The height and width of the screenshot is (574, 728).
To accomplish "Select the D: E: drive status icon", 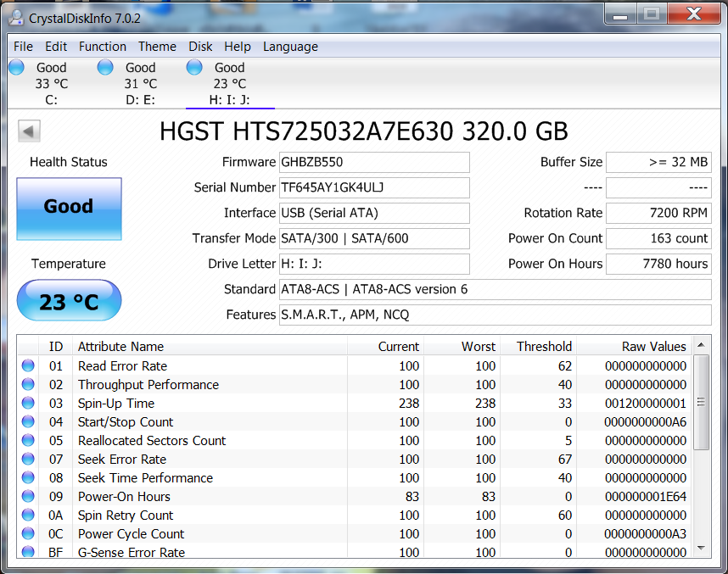I will [x=105, y=67].
